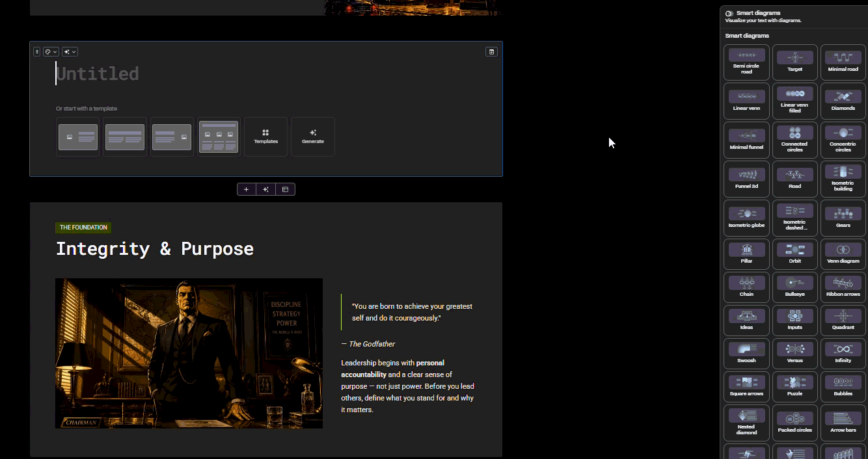Screen dimensions: 868x459
Task: Pick the Ideas diagram
Action: [x=746, y=320]
